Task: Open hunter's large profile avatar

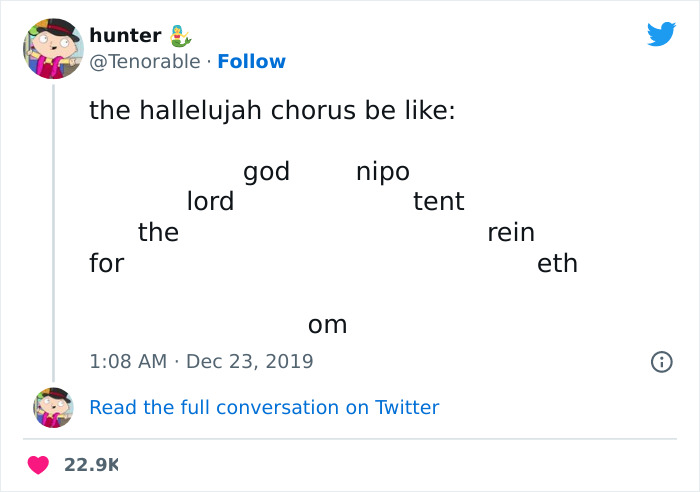Action: click(x=53, y=48)
